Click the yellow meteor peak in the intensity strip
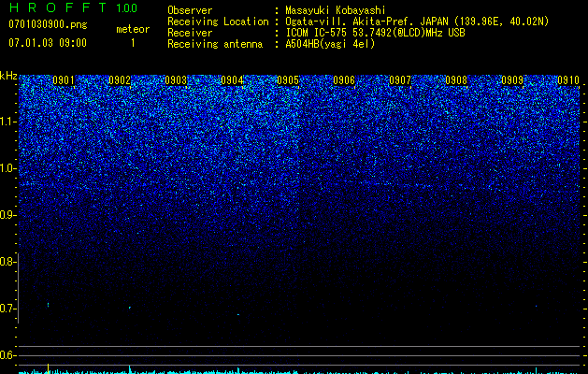Image resolution: width=588 pixels, height=374 pixels. click(x=48, y=368)
